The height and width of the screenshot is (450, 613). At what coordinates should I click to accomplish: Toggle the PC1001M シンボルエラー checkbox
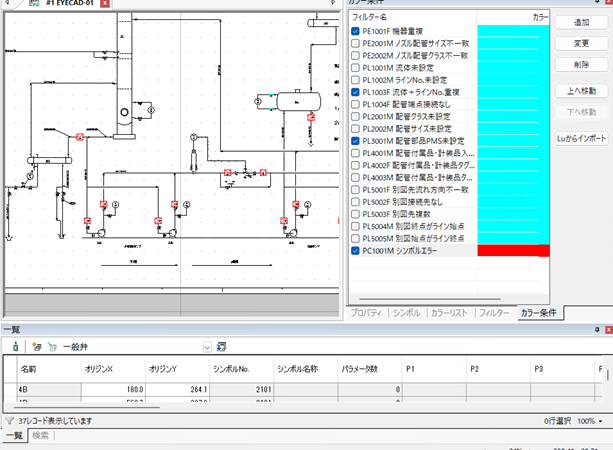[356, 251]
